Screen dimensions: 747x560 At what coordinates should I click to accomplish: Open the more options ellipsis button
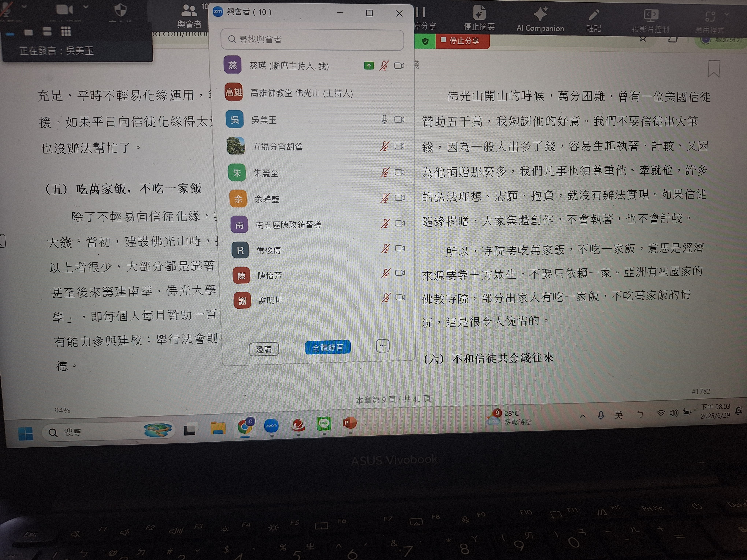(x=383, y=346)
